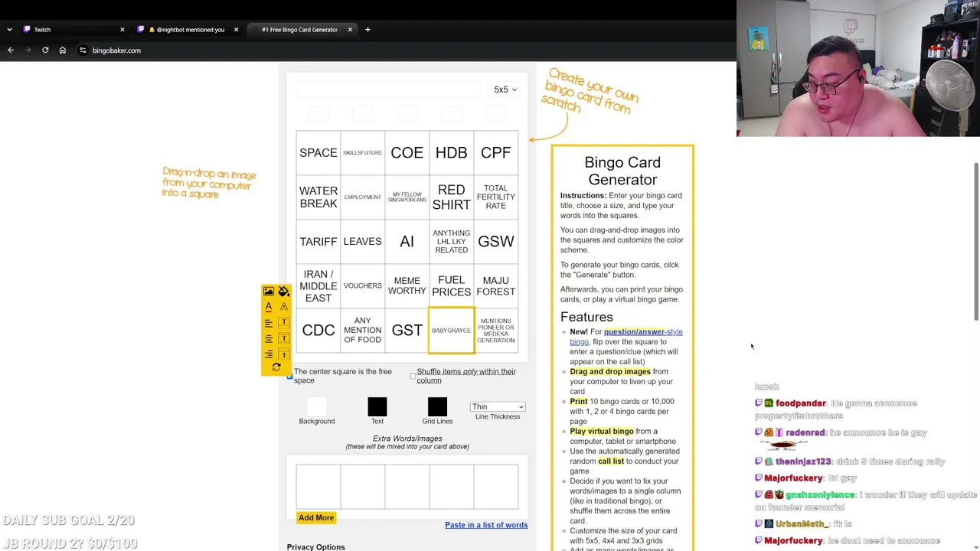This screenshot has width=980, height=551.
Task: Select the text color icon (red-underlined A)
Action: (x=269, y=307)
